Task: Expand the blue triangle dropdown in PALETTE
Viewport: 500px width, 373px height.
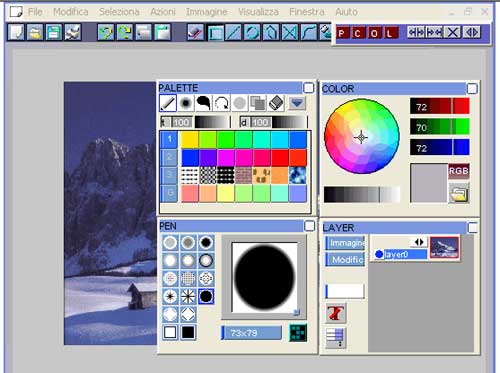Action: (x=297, y=103)
